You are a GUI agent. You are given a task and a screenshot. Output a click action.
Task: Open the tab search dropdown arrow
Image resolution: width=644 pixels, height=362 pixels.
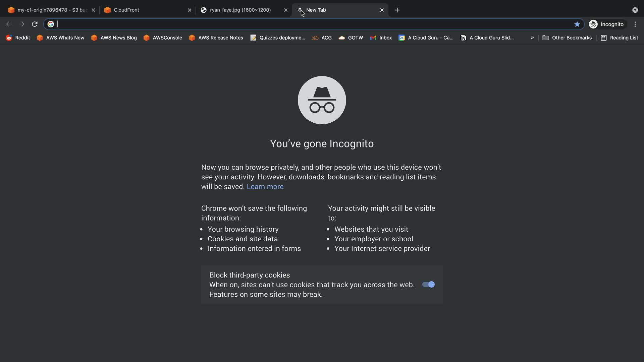click(x=635, y=10)
